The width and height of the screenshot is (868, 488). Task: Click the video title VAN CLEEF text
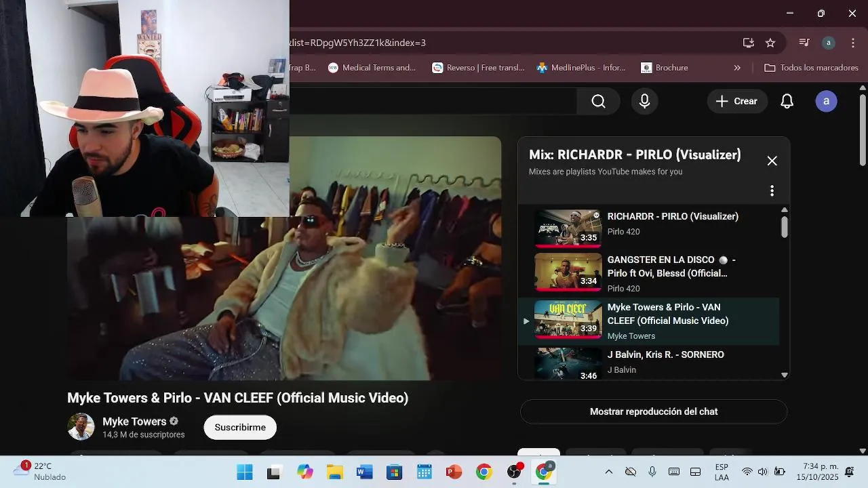point(238,398)
